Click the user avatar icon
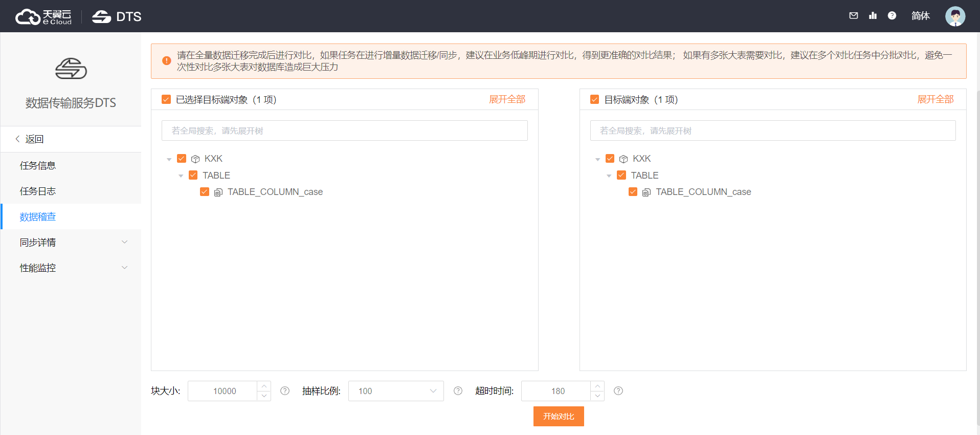980x435 pixels. coord(954,16)
